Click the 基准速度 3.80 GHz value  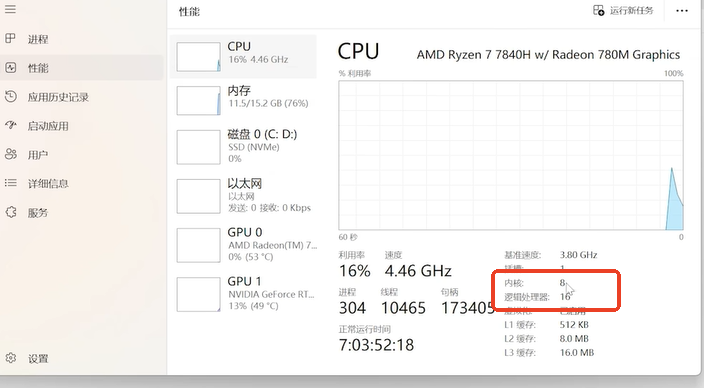tap(578, 255)
